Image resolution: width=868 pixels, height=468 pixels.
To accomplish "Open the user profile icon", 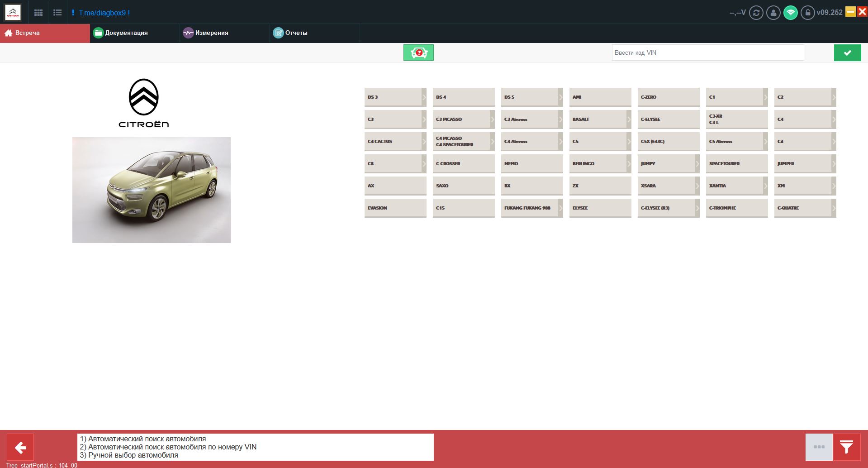I will (773, 13).
